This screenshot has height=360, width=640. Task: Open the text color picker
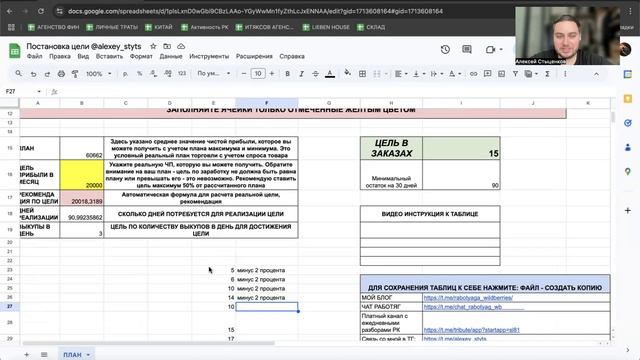tap(330, 74)
